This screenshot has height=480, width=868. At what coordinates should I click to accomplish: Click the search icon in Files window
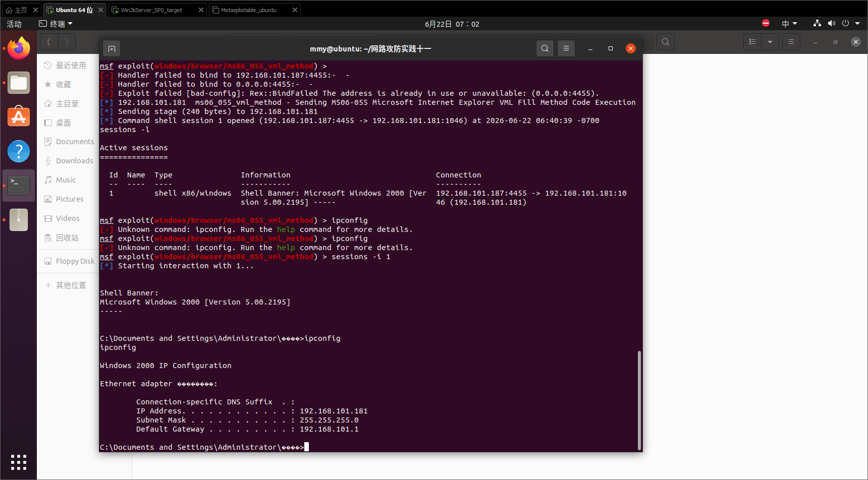click(x=666, y=42)
